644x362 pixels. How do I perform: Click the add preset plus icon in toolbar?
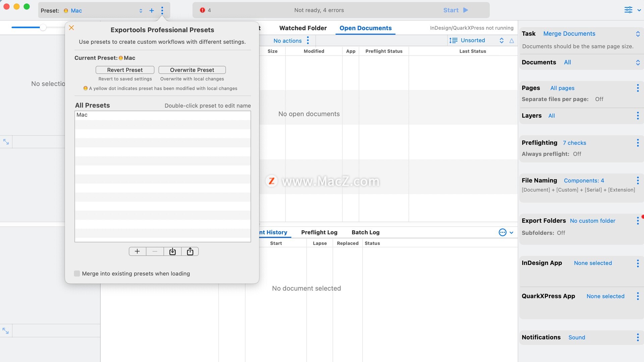coord(152,10)
